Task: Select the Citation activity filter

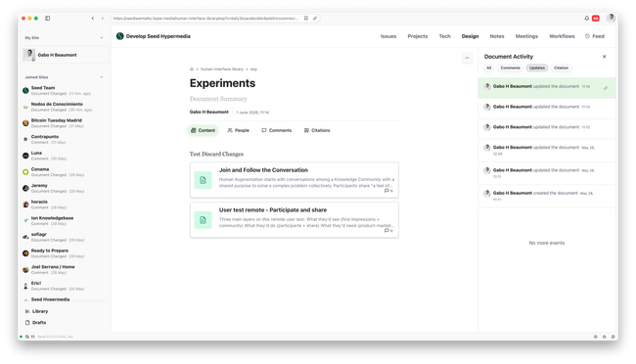Action: [561, 68]
